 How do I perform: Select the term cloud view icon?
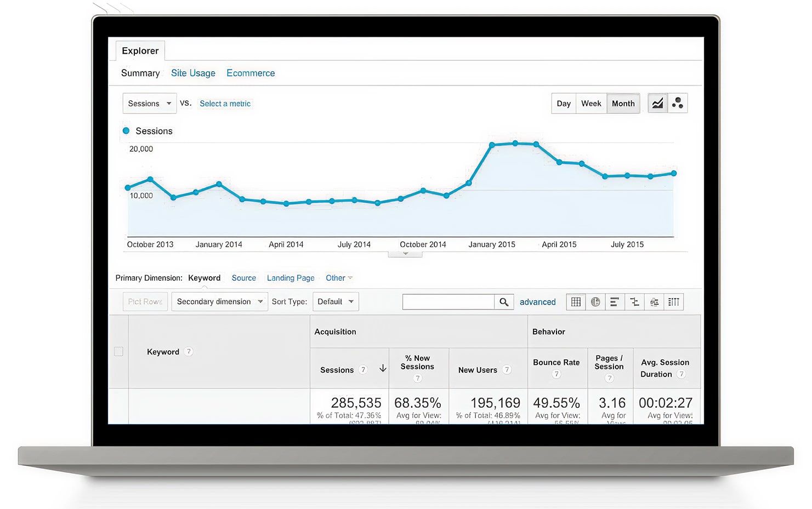(x=654, y=302)
